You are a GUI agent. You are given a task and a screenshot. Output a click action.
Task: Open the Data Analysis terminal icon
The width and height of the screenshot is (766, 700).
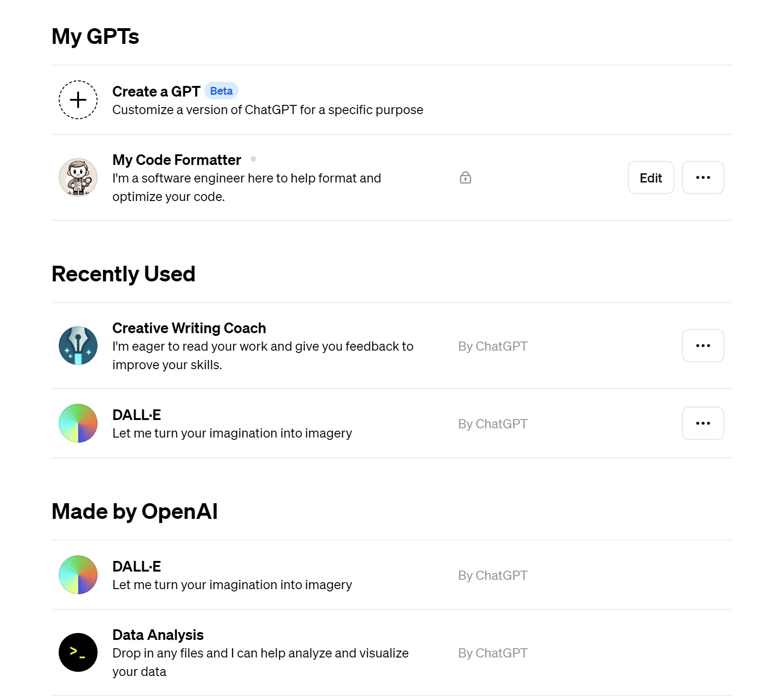pos(78,652)
